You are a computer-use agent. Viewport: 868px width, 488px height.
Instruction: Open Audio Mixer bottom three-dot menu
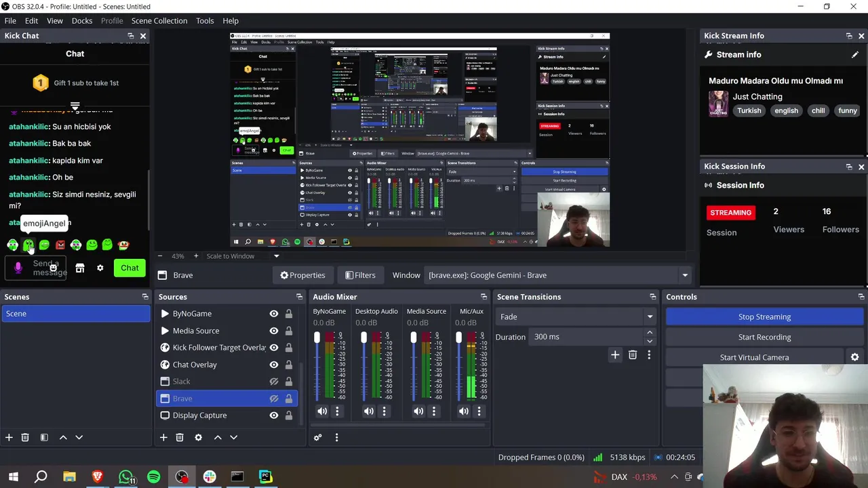pyautogui.click(x=336, y=437)
